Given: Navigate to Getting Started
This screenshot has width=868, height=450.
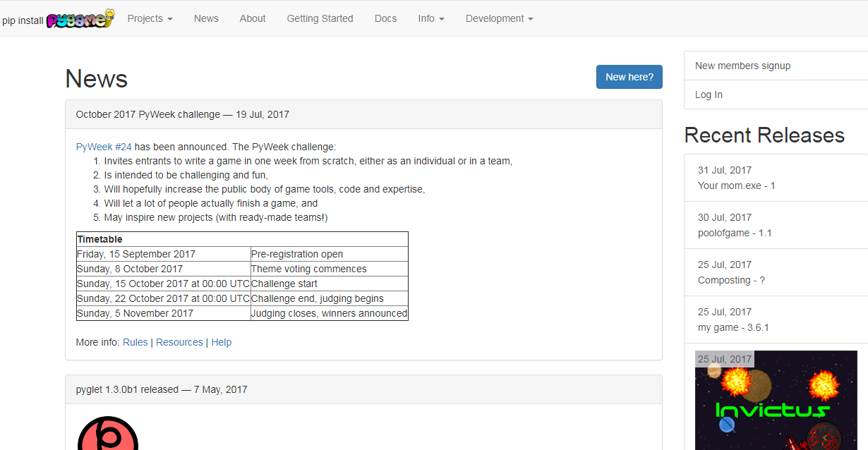Looking at the screenshot, I should click(x=320, y=18).
